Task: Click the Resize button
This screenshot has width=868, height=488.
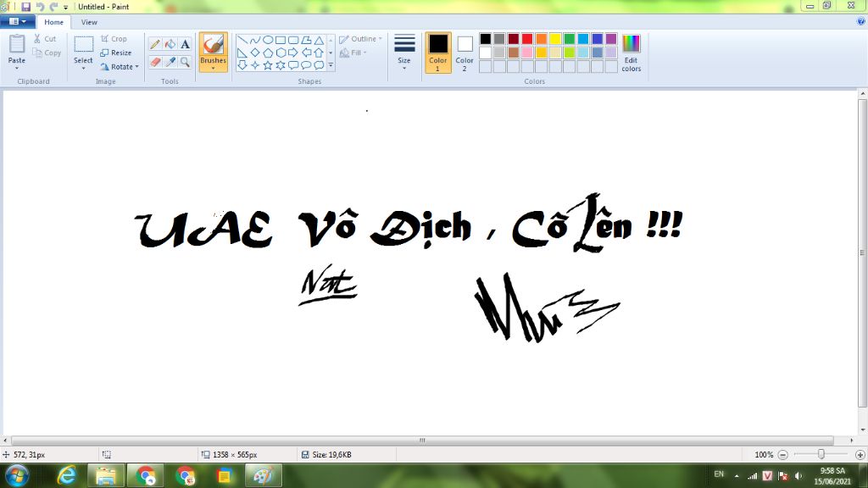Action: (116, 53)
